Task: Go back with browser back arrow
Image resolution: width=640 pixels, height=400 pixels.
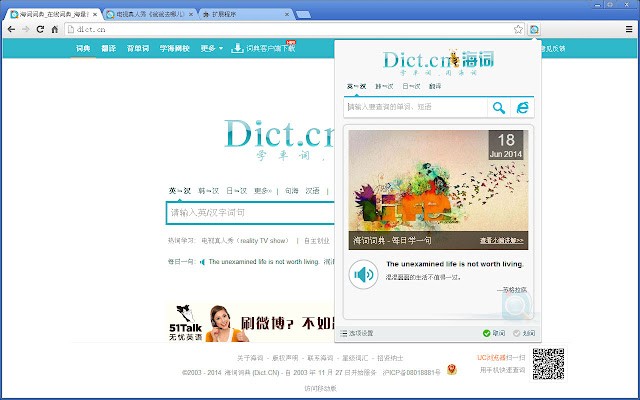Action: pyautogui.click(x=10, y=30)
